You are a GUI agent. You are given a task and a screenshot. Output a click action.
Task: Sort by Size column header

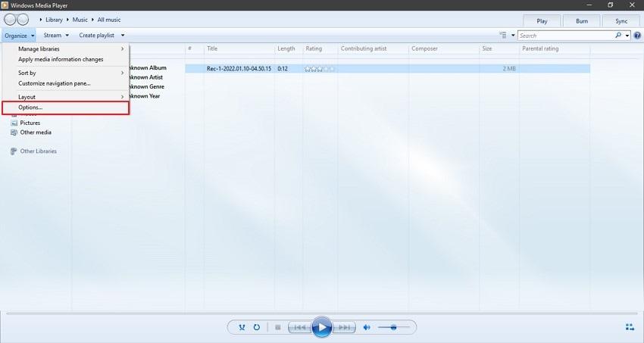(x=499, y=48)
